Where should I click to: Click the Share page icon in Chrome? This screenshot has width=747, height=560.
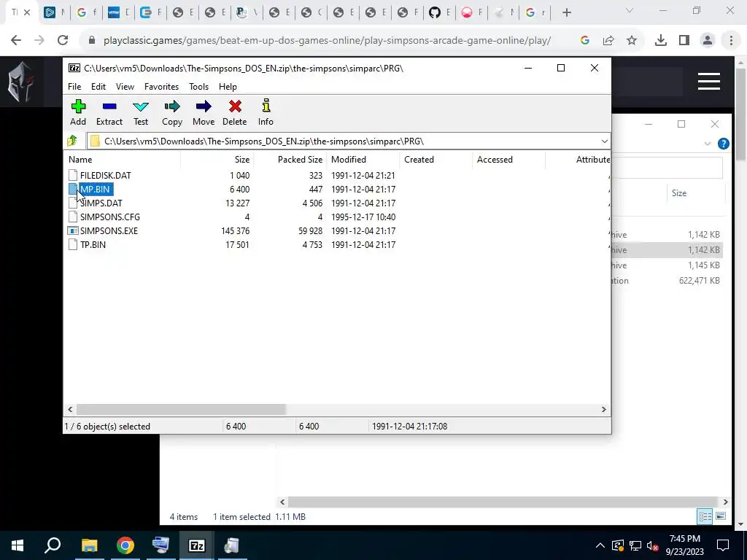coord(608,41)
